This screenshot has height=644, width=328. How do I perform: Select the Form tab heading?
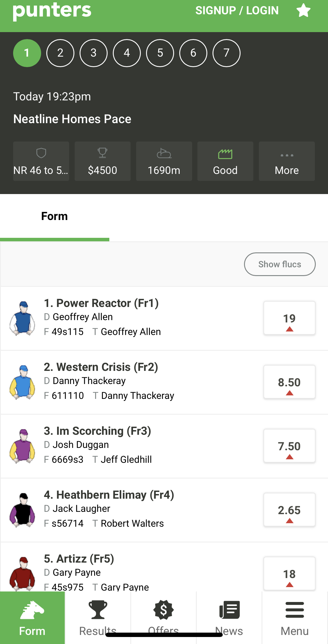tap(55, 216)
